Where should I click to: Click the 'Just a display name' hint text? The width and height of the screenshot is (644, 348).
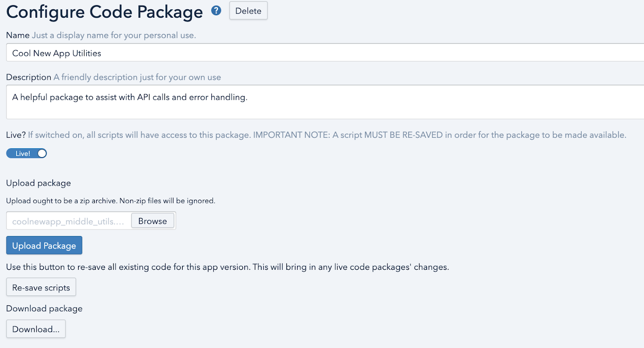pos(114,35)
